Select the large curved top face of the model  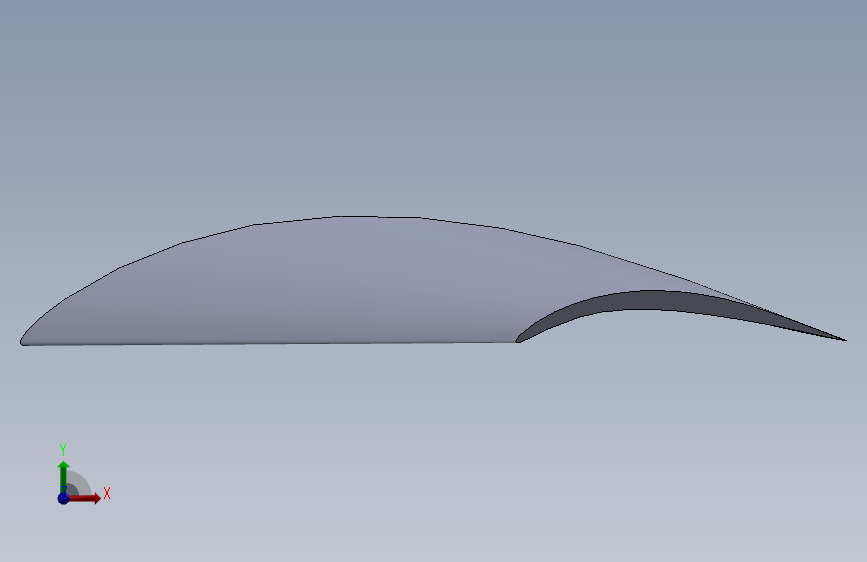point(354,282)
